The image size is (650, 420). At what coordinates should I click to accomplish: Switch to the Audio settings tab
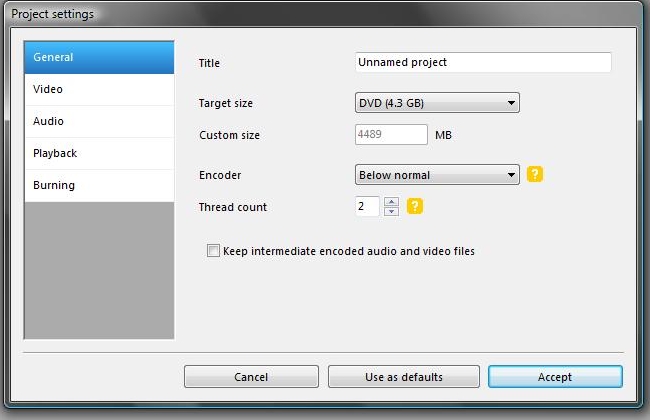(x=99, y=121)
